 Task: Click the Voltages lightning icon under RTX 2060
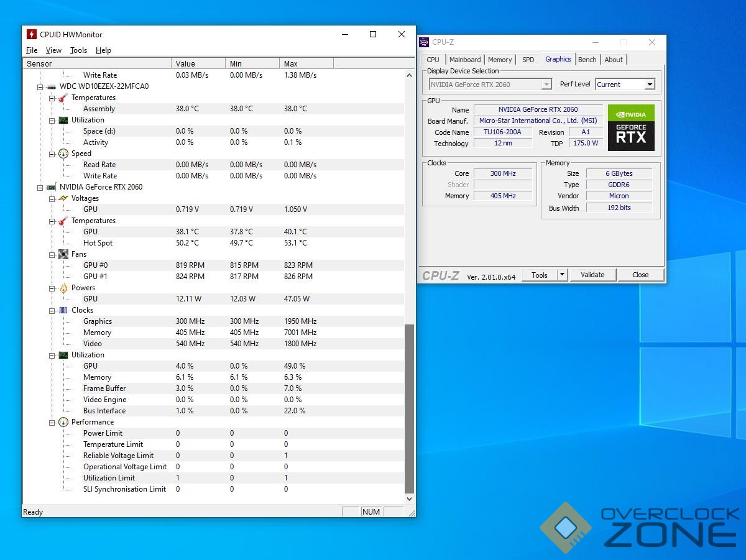[63, 198]
